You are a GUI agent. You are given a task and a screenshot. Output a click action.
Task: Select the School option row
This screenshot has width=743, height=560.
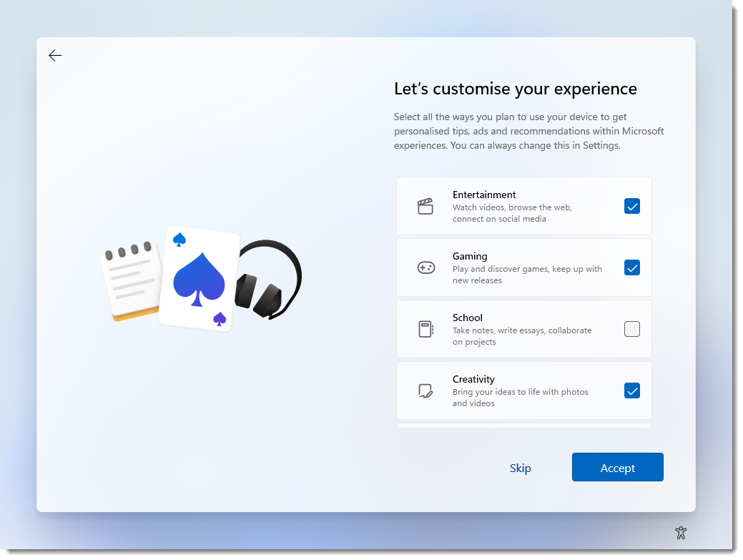coord(524,329)
